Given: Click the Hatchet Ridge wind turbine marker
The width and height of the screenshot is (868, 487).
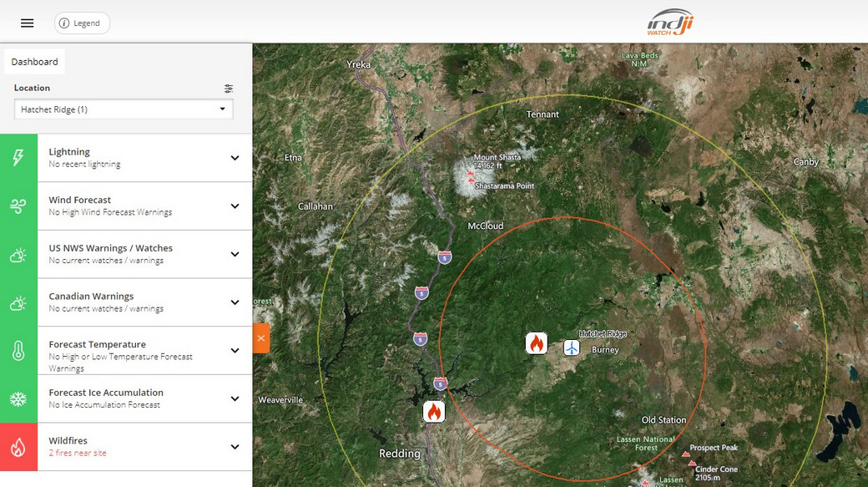Looking at the screenshot, I should pos(571,348).
